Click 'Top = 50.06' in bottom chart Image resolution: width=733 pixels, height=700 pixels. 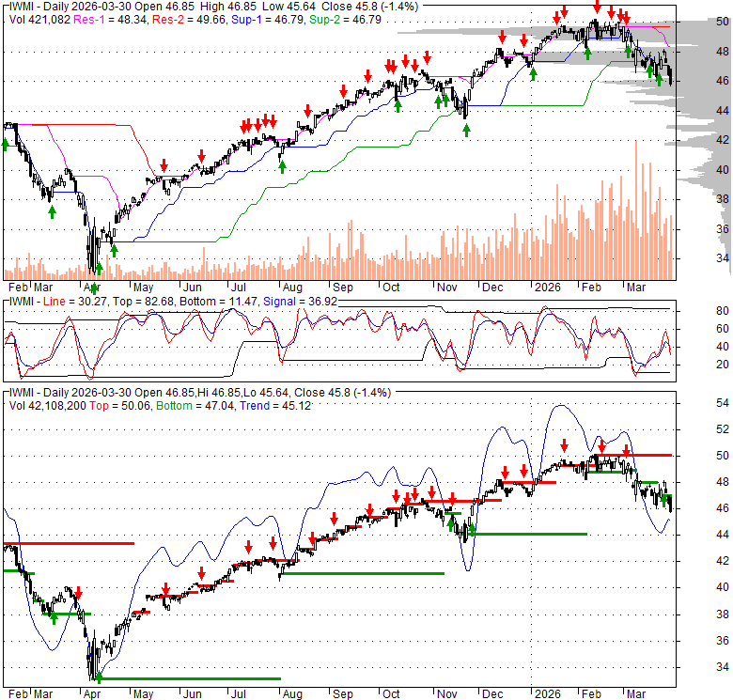(x=120, y=406)
